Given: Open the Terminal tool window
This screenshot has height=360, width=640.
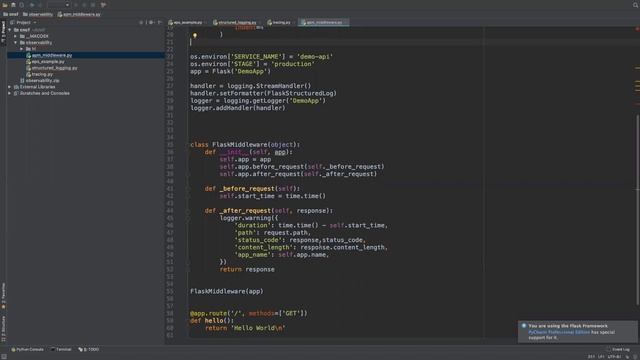Looking at the screenshot, I should coord(61,349).
